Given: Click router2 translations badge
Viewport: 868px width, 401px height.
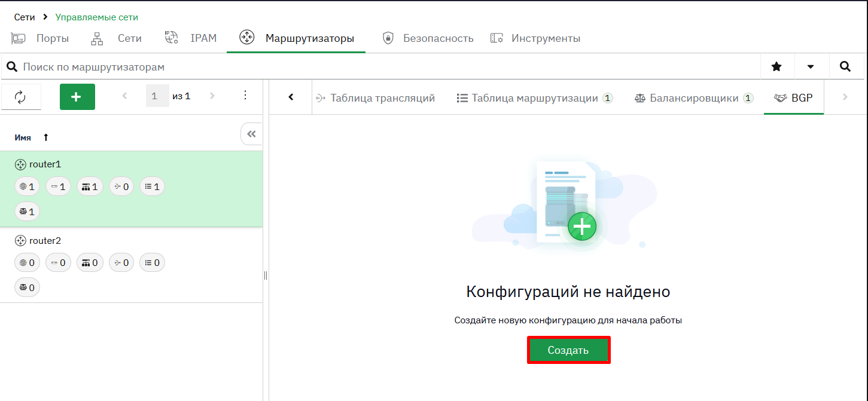Looking at the screenshot, I should (121, 262).
